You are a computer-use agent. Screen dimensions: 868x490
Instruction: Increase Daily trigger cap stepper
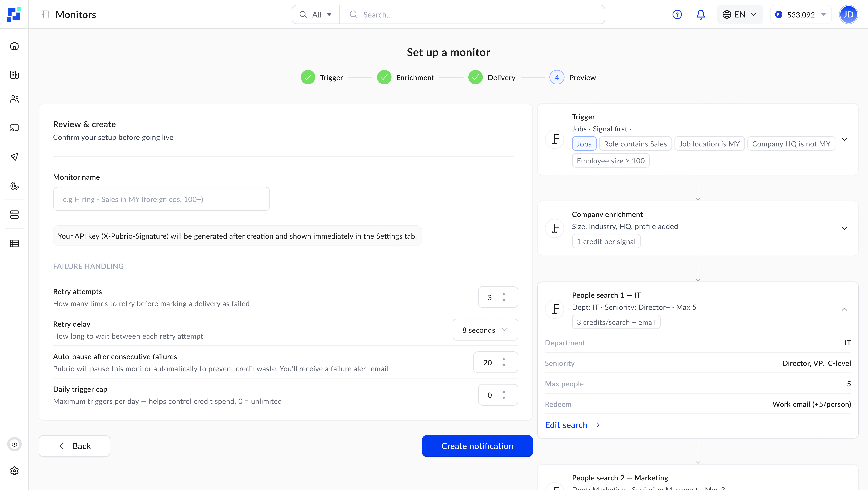pyautogui.click(x=504, y=392)
